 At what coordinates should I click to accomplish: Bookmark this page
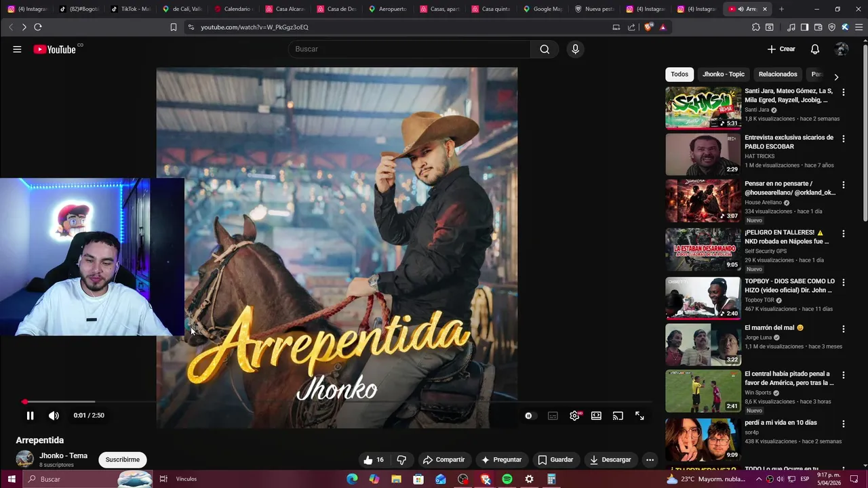[x=174, y=27]
